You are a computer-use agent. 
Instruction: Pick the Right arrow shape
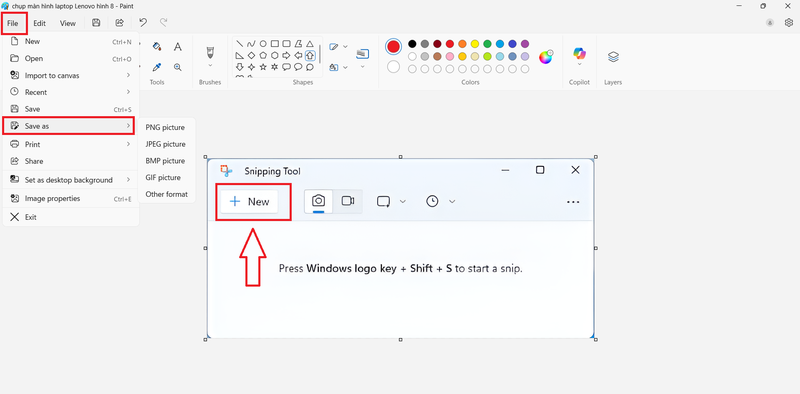point(287,56)
